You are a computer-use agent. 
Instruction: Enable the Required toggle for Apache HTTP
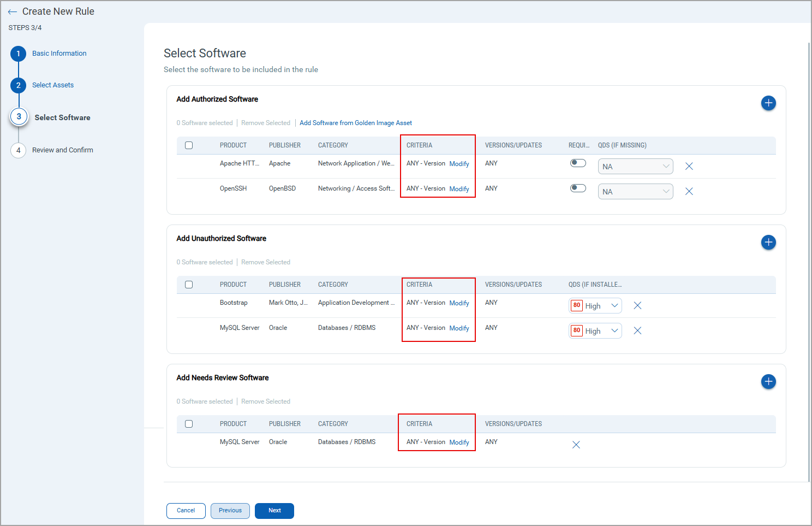coord(577,162)
